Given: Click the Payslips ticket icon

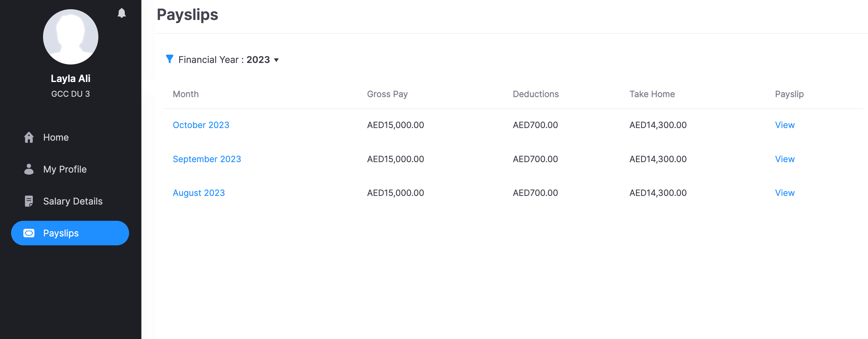Looking at the screenshot, I should [x=29, y=233].
